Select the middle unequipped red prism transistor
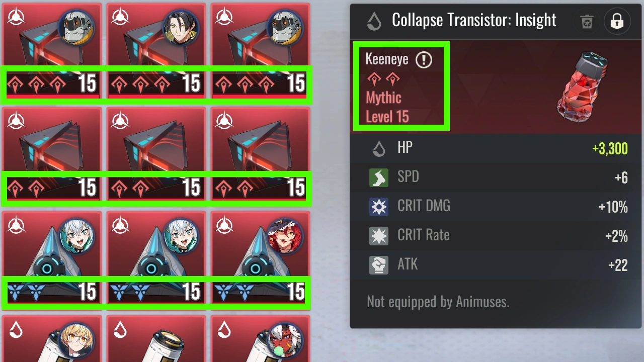The image size is (644, 362). [x=156, y=155]
